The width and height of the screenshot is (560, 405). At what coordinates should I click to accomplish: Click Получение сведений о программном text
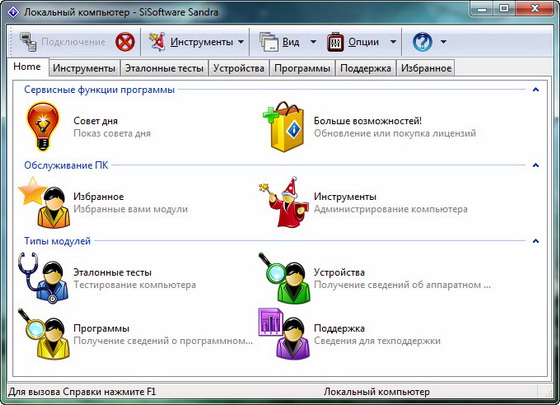(163, 341)
